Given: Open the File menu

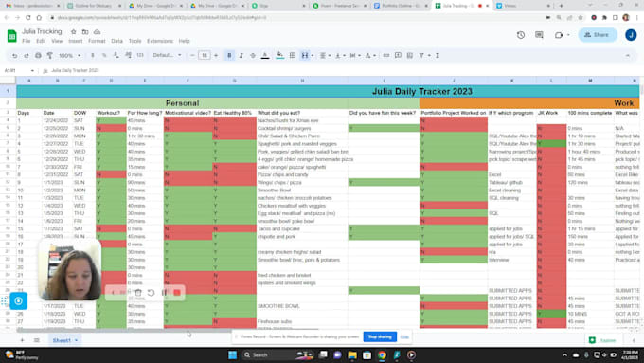Looking at the screenshot, I should [27, 41].
